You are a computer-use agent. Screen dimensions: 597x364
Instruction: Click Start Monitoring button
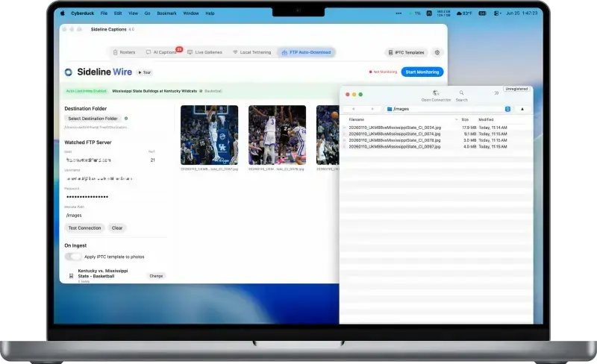(x=422, y=72)
